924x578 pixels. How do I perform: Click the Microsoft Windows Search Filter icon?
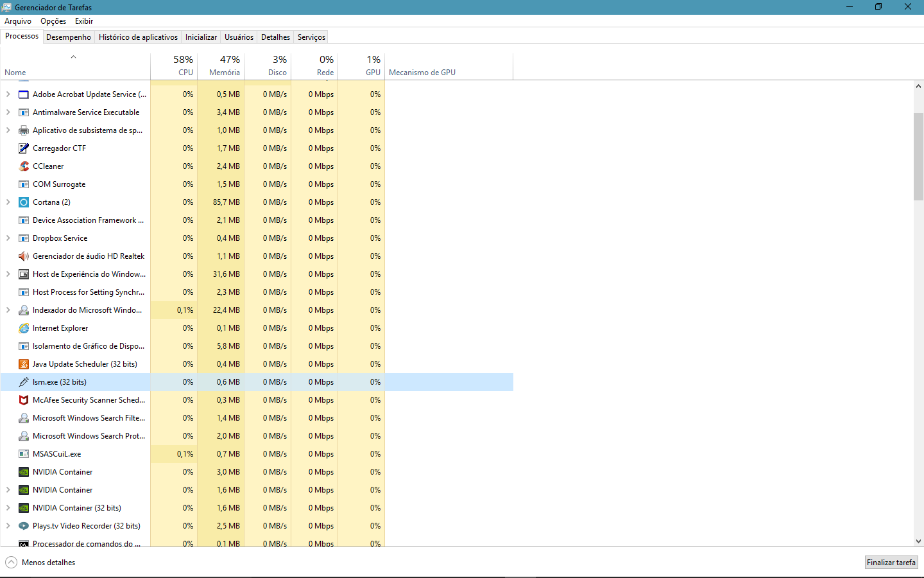coord(24,418)
